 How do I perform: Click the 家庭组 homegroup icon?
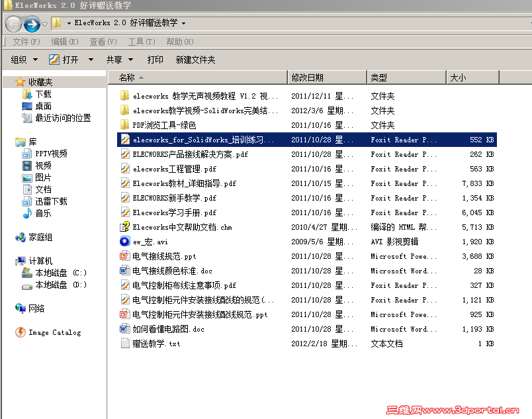(21, 238)
